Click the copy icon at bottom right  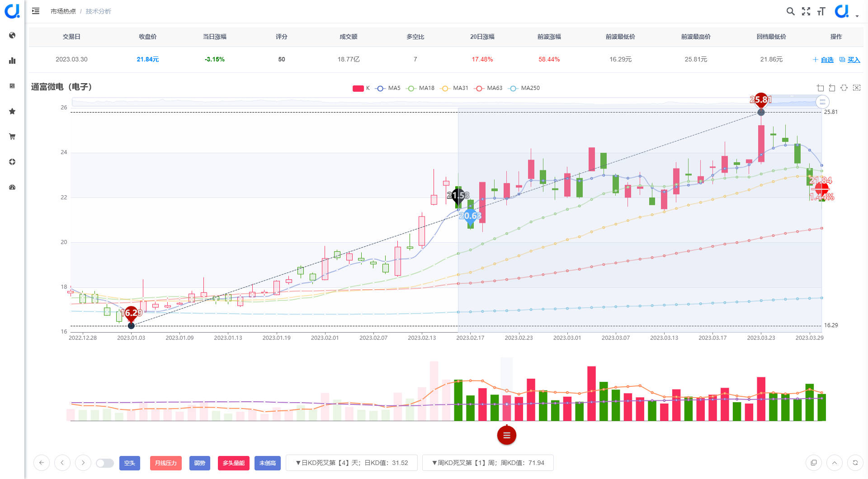click(x=814, y=463)
